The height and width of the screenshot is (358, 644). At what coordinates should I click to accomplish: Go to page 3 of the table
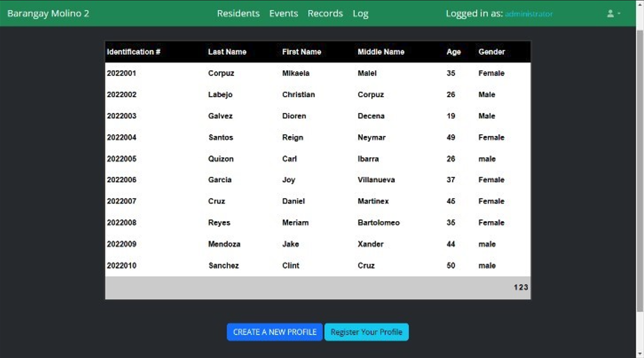526,287
